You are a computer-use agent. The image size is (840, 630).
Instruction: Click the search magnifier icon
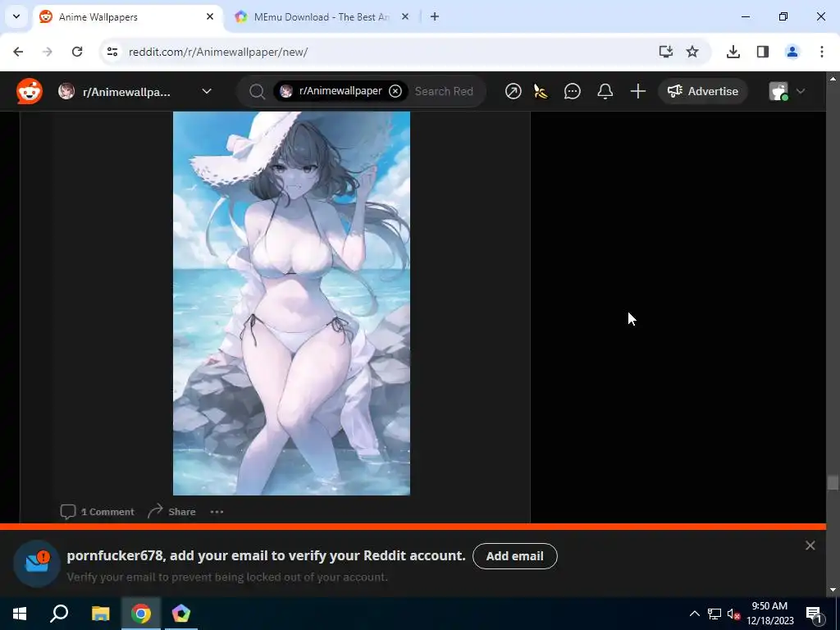[x=257, y=92]
